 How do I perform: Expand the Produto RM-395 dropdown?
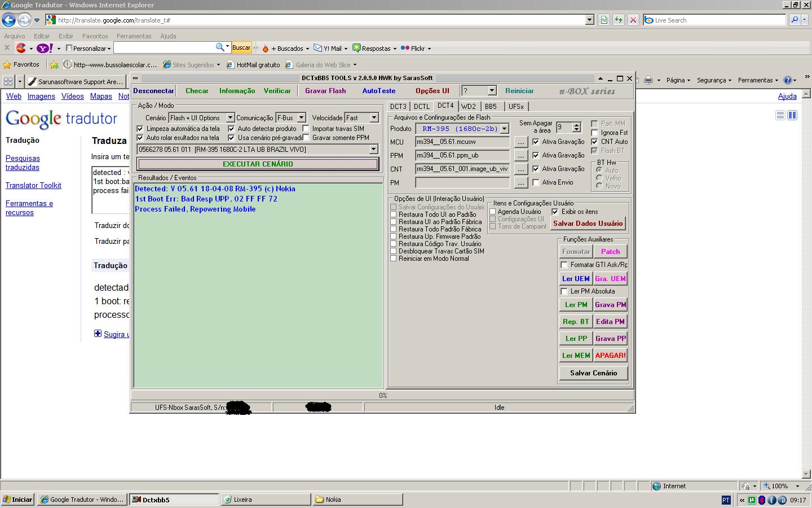[x=504, y=129]
